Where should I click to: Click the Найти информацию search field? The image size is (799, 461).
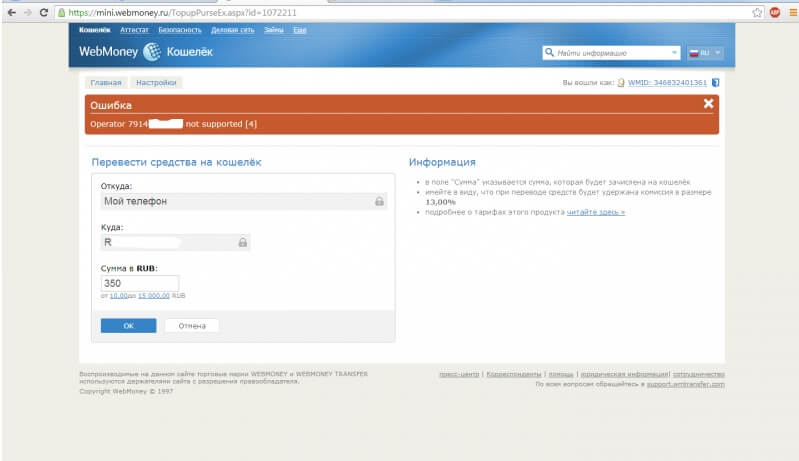pos(611,52)
